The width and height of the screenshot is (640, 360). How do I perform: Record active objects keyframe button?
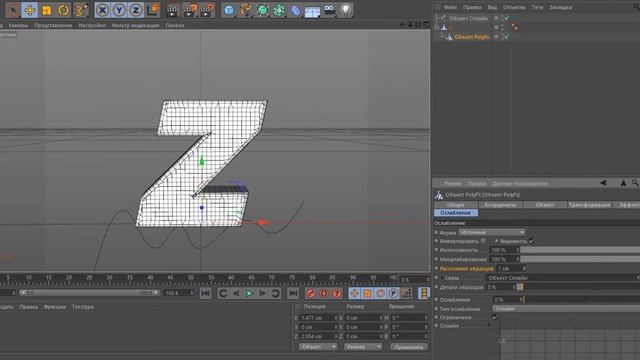[x=311, y=293]
